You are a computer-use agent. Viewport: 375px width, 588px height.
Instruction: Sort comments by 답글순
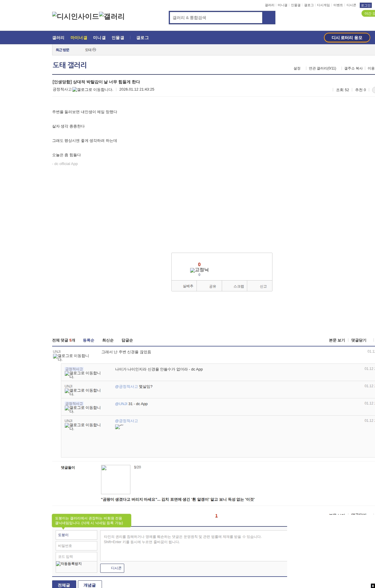127,340
